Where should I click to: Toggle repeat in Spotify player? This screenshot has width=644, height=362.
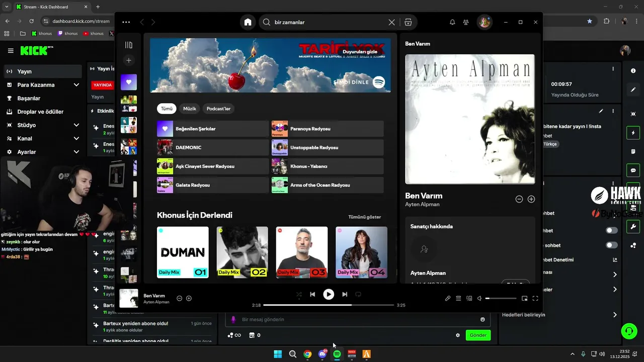pos(358,295)
